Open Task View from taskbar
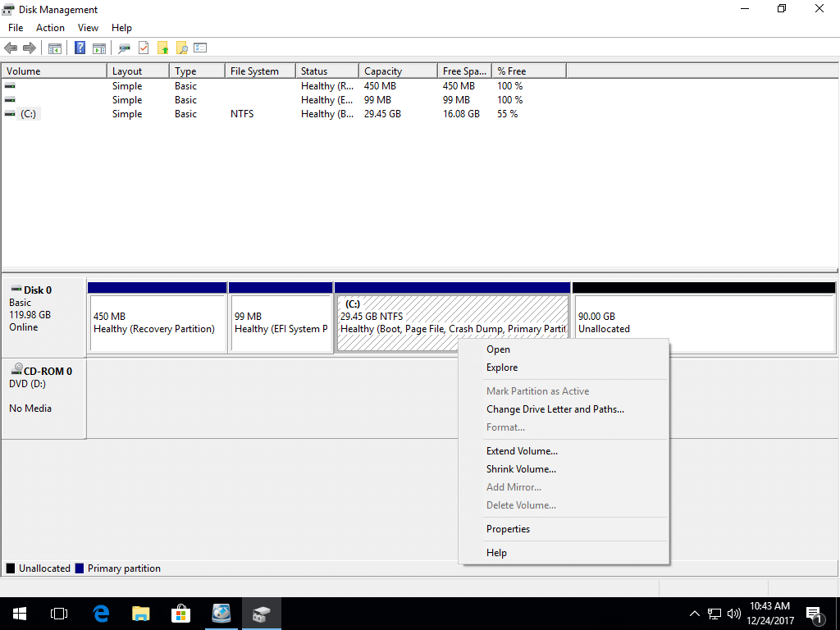840x630 pixels. point(59,614)
